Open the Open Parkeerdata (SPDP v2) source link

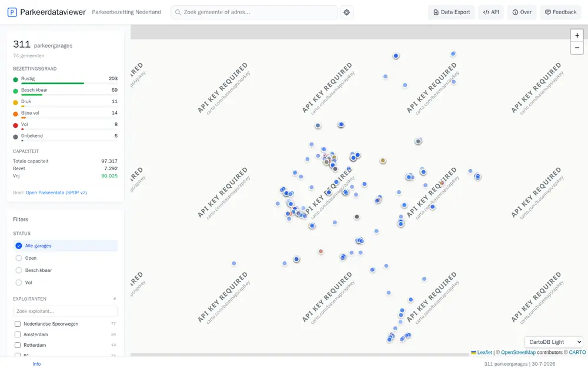(56, 193)
